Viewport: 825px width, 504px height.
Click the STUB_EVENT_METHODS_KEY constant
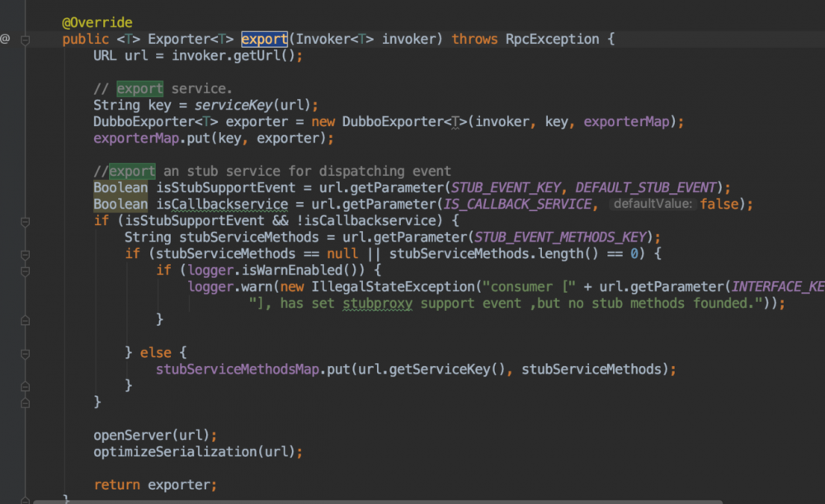pyautogui.click(x=560, y=238)
